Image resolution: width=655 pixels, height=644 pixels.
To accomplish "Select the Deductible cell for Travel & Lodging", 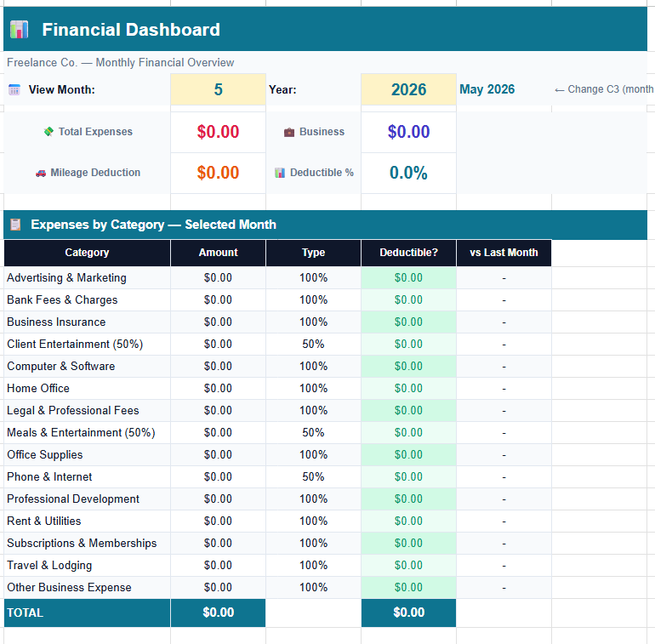I will [x=408, y=566].
